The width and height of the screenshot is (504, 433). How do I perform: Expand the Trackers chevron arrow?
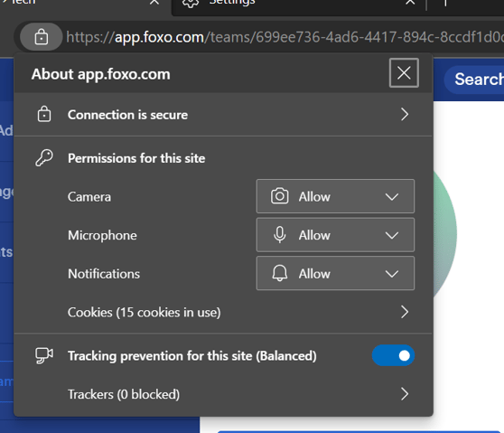(405, 394)
